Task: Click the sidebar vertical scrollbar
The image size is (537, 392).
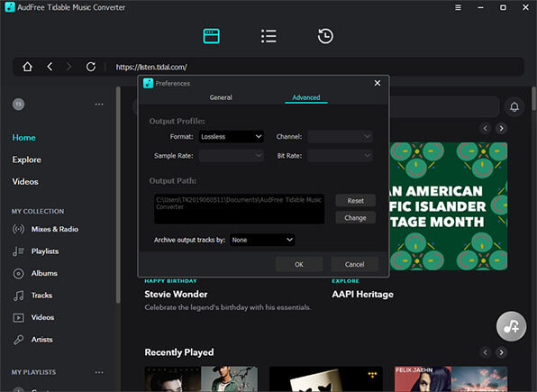Action: point(118,195)
